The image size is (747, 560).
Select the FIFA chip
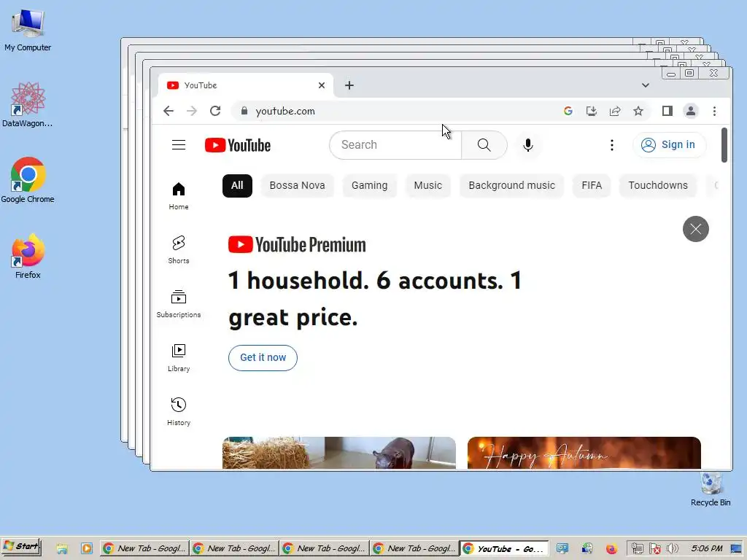[x=592, y=186]
